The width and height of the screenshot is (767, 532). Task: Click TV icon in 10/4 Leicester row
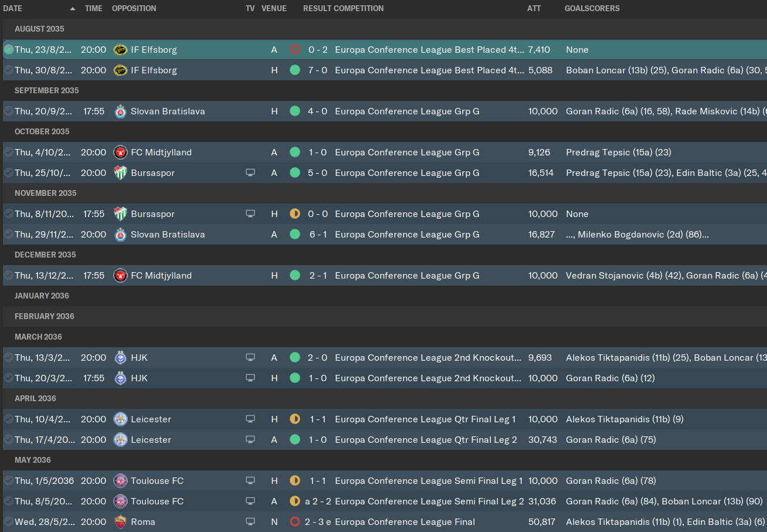tap(250, 419)
